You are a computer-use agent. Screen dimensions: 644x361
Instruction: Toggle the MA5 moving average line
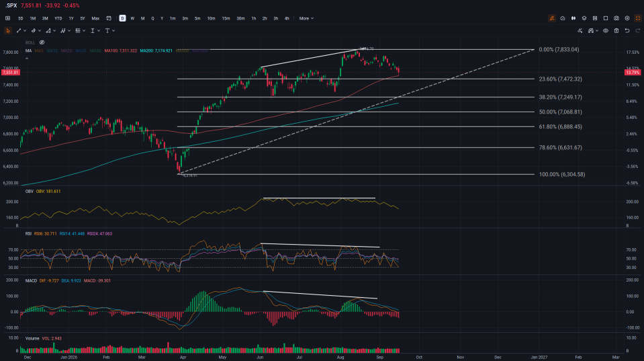(39, 51)
